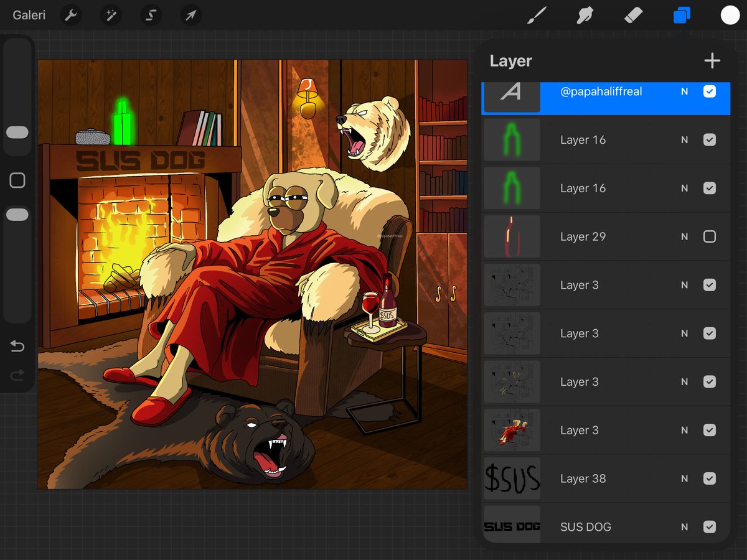Open blend mode N for Layer 29
Screen dimensions: 747x560
[685, 236]
